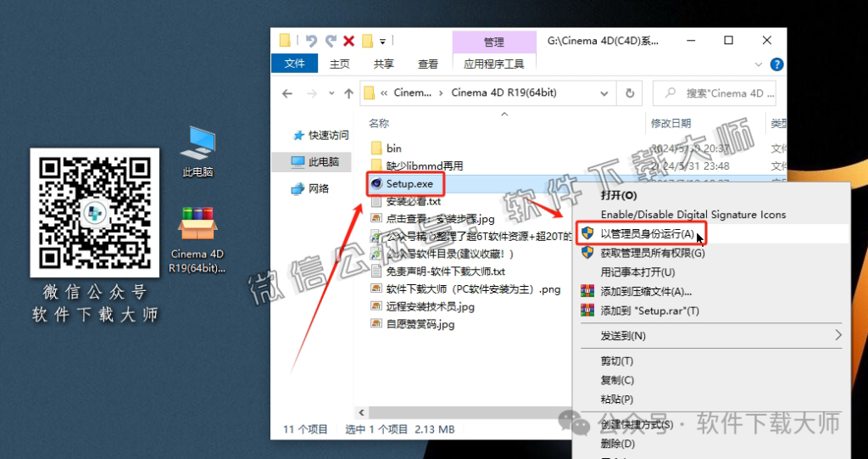Click the bin folder icon

[377, 148]
